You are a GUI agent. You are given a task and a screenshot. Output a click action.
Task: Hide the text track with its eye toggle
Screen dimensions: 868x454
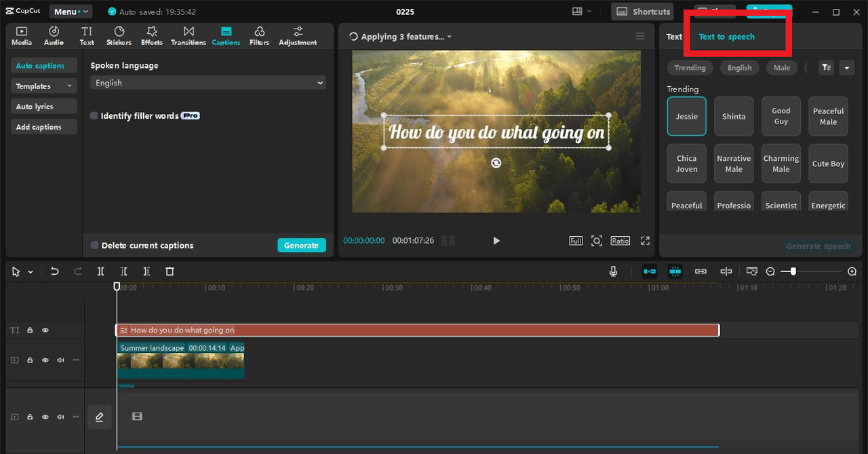(45, 330)
